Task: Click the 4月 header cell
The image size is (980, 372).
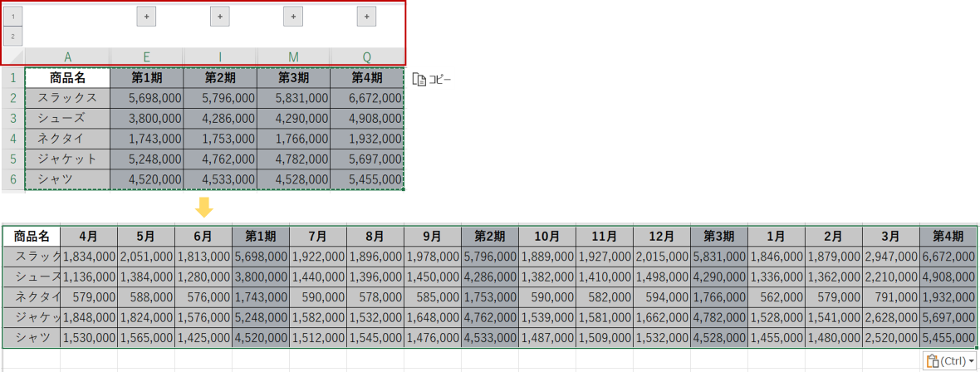Action: click(89, 237)
